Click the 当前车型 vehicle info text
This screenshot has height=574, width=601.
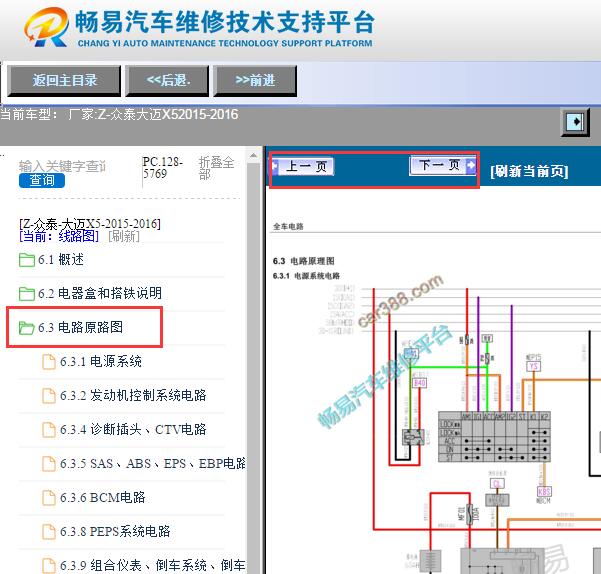pos(119,115)
